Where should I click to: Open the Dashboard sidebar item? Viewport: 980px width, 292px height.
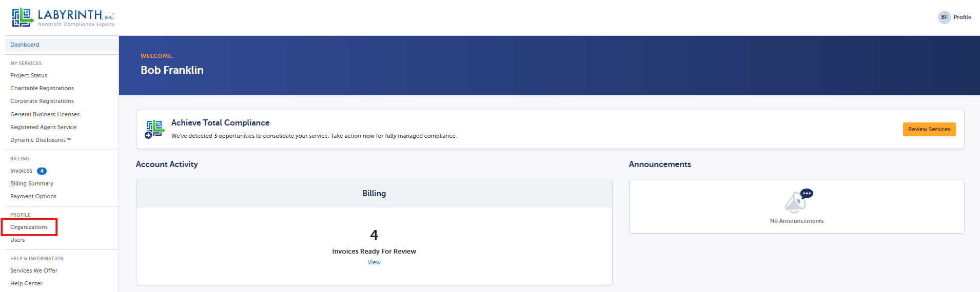tap(25, 45)
